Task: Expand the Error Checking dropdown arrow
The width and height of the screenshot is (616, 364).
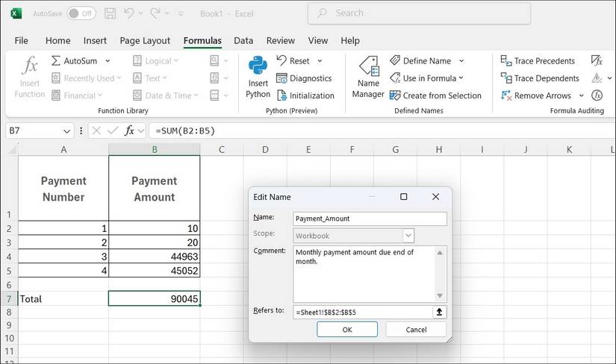Action: [609, 78]
